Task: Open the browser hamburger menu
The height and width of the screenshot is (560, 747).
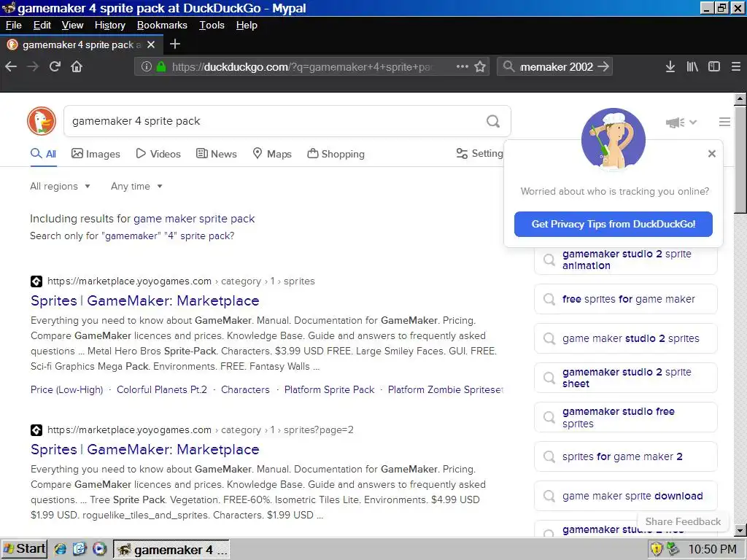Action: (x=735, y=66)
